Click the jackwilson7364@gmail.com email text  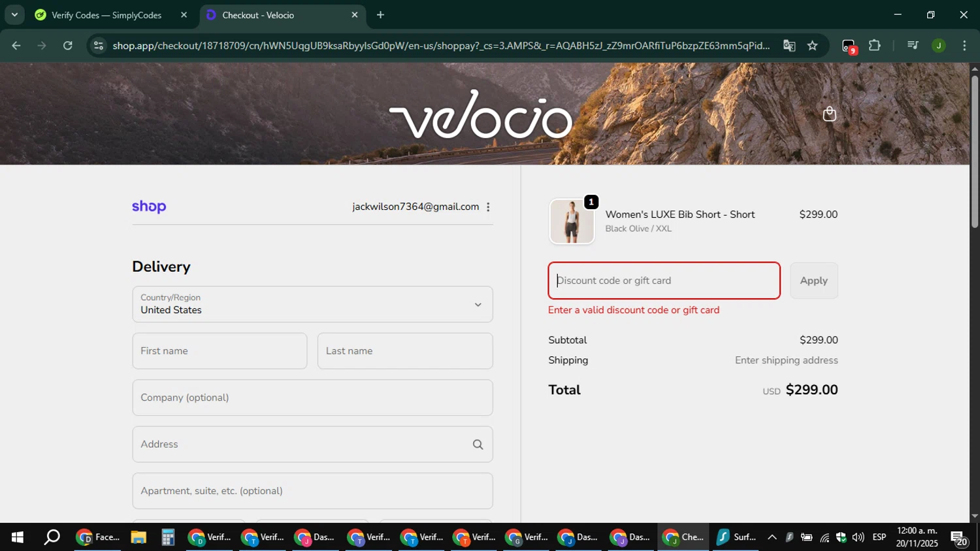tap(416, 207)
